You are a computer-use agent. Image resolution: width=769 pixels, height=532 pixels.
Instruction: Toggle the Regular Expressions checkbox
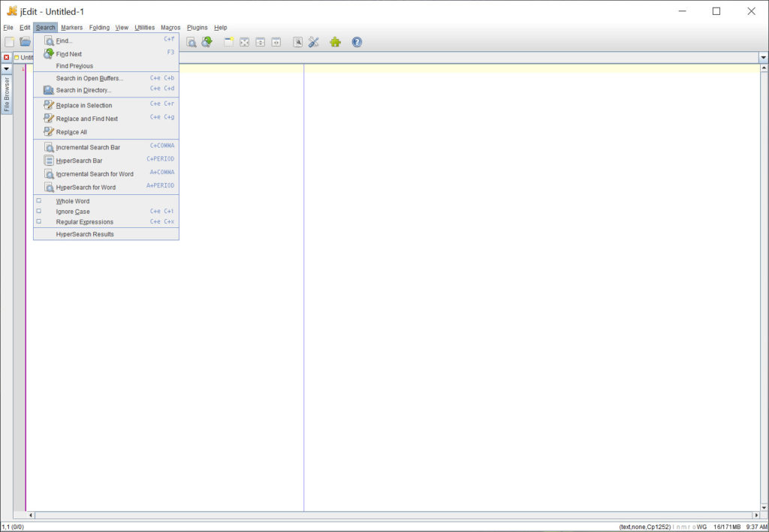tap(39, 221)
